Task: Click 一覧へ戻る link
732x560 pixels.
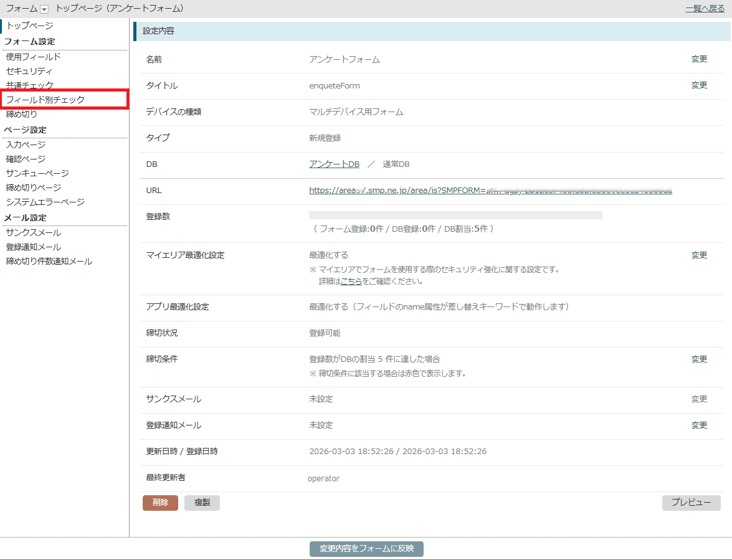Action: click(x=705, y=9)
